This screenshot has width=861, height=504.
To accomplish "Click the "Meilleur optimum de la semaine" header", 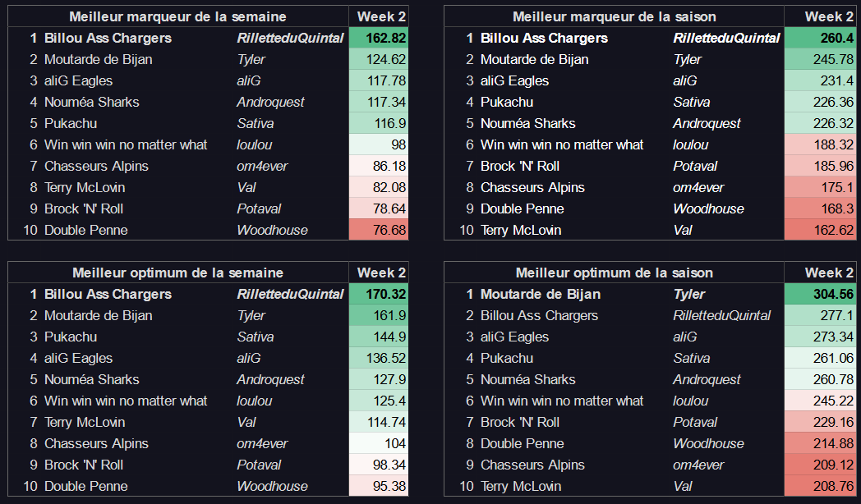I will pyautogui.click(x=178, y=273).
